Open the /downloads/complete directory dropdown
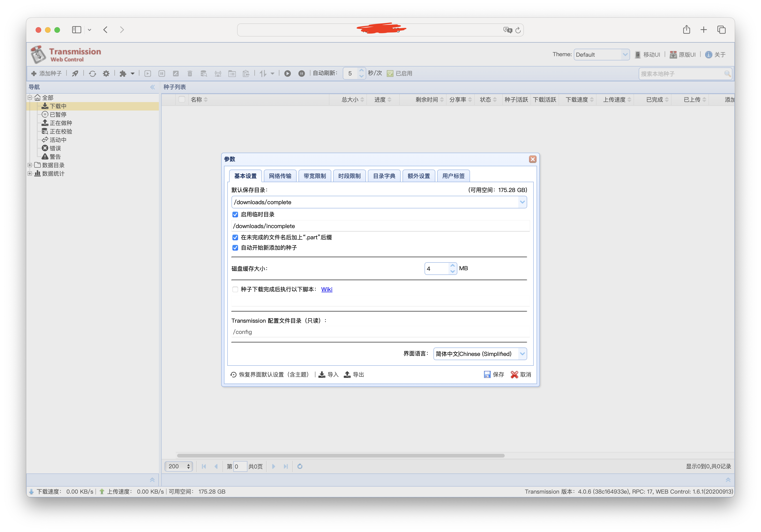Image resolution: width=761 pixels, height=532 pixels. (x=522, y=202)
